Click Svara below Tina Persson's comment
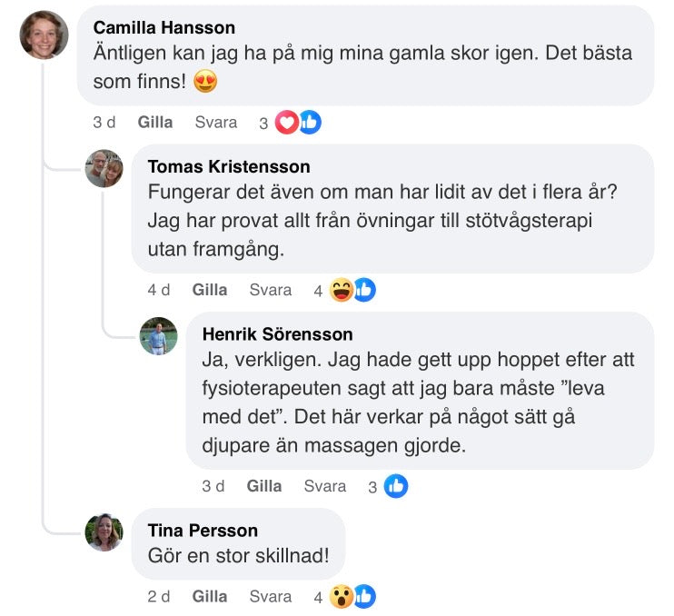The image size is (674, 616). pos(271,597)
